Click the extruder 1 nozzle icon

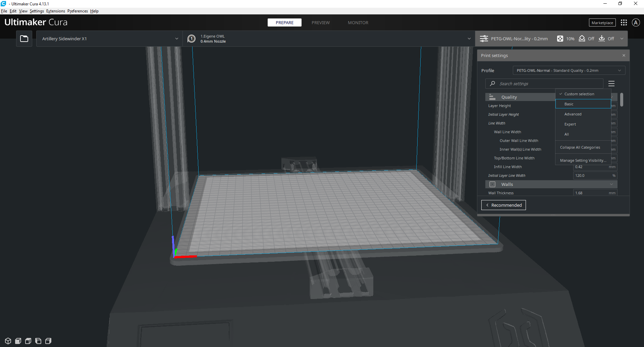pos(192,39)
